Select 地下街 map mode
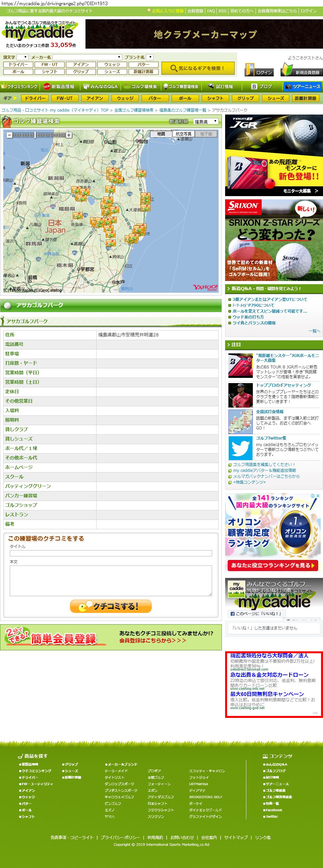323x868 pixels. pyautogui.click(x=206, y=134)
